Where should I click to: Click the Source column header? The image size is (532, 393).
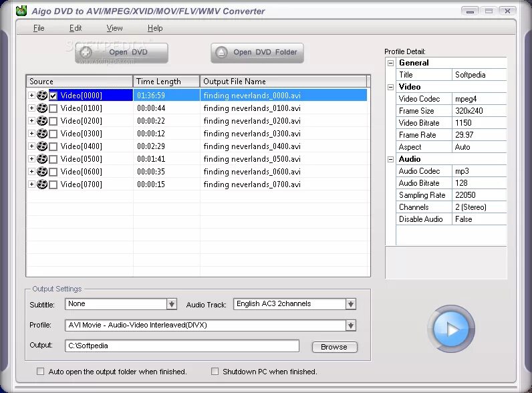[x=80, y=82]
